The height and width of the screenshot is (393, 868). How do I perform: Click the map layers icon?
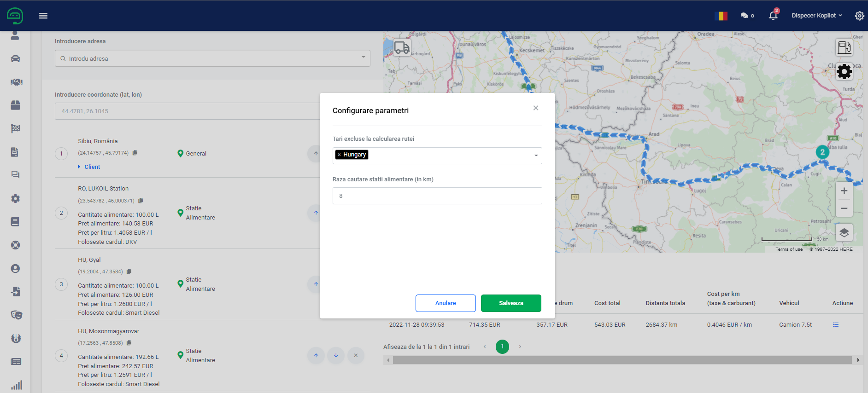(x=844, y=233)
